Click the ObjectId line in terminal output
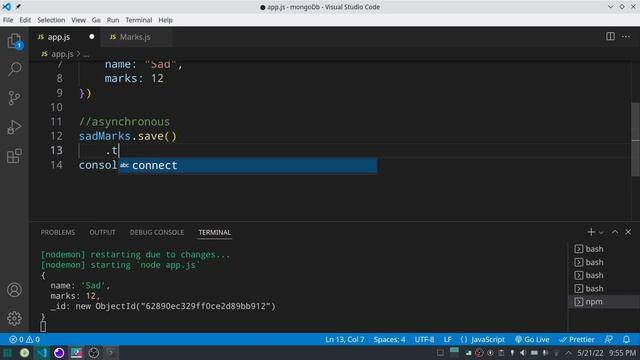640x360 pixels. click(163, 306)
